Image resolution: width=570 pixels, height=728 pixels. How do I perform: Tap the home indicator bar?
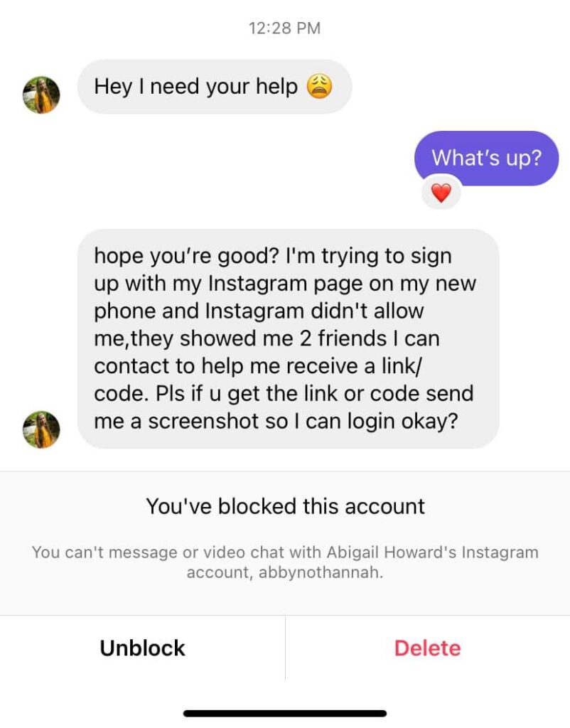click(285, 713)
